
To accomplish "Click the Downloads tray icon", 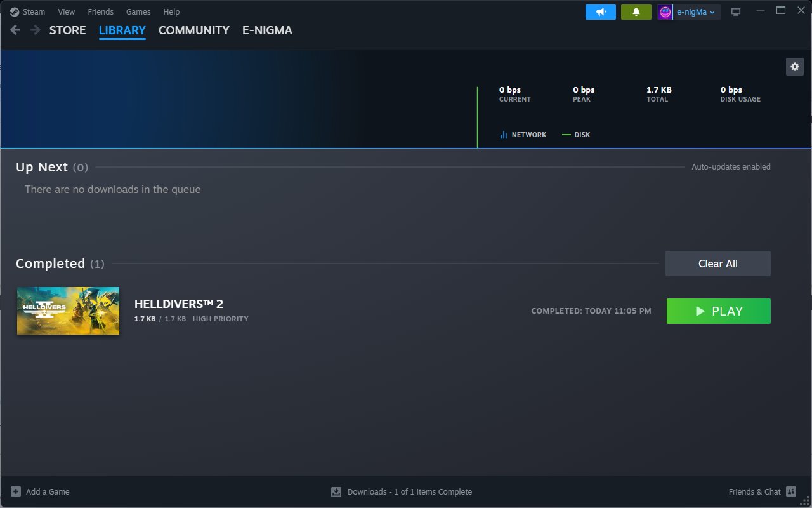I will pos(336,491).
